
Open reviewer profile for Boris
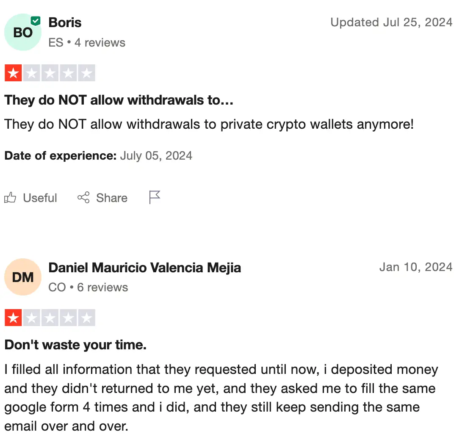tap(65, 22)
